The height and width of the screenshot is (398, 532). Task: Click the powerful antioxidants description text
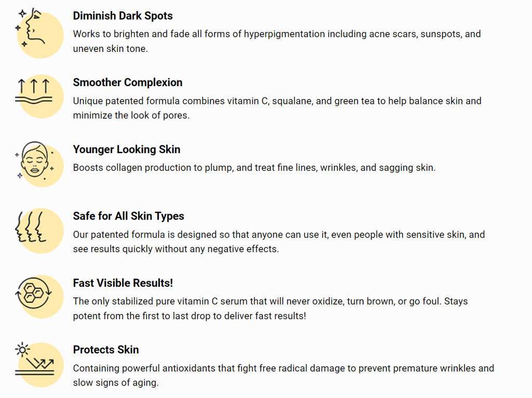pos(283,375)
